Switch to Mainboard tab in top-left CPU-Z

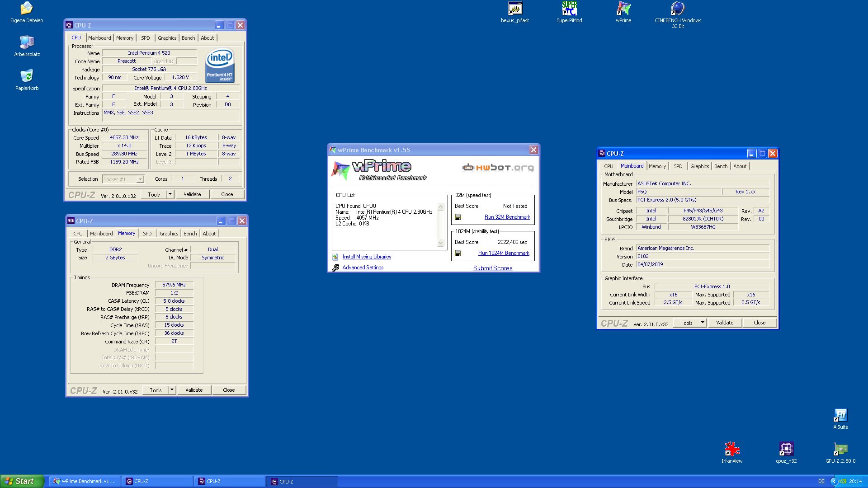[99, 38]
